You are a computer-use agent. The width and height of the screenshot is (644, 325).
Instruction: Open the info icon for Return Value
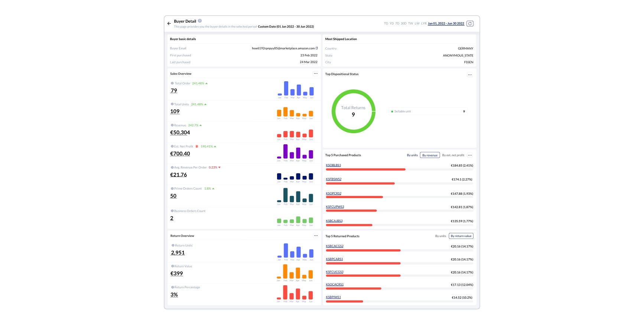click(172, 266)
